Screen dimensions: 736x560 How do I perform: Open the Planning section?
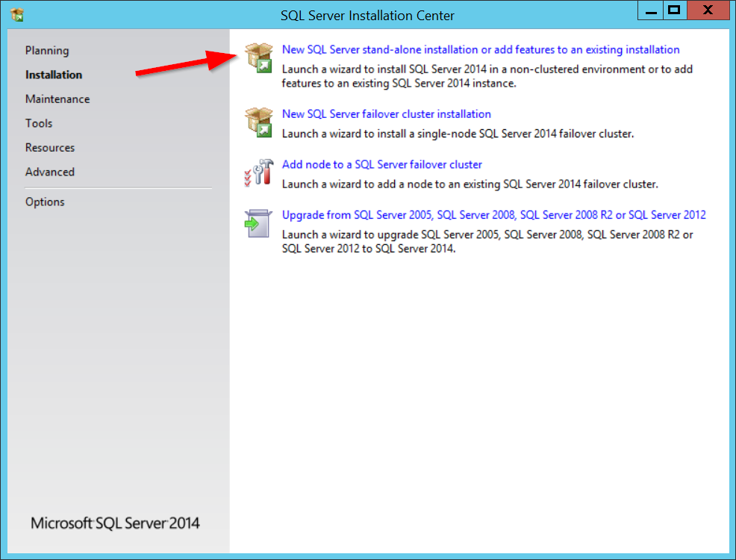click(47, 51)
